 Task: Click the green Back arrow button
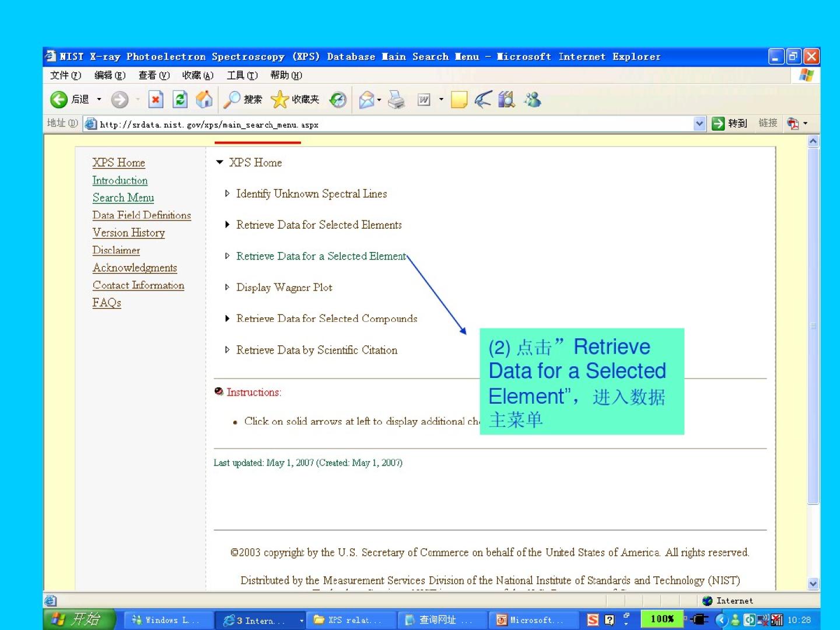point(59,100)
